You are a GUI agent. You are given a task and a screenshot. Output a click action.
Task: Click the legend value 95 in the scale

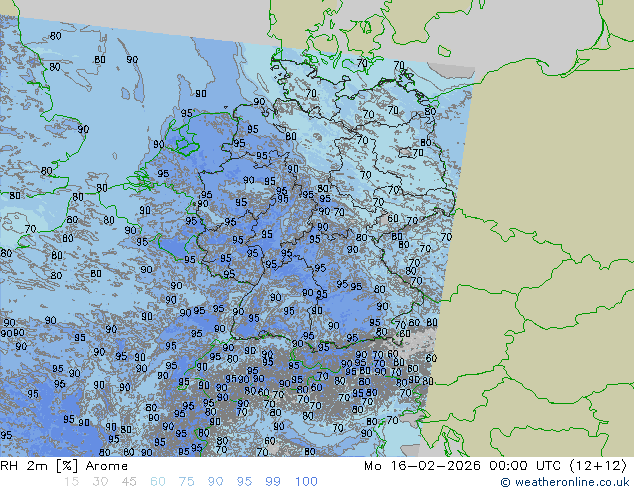[244, 482]
